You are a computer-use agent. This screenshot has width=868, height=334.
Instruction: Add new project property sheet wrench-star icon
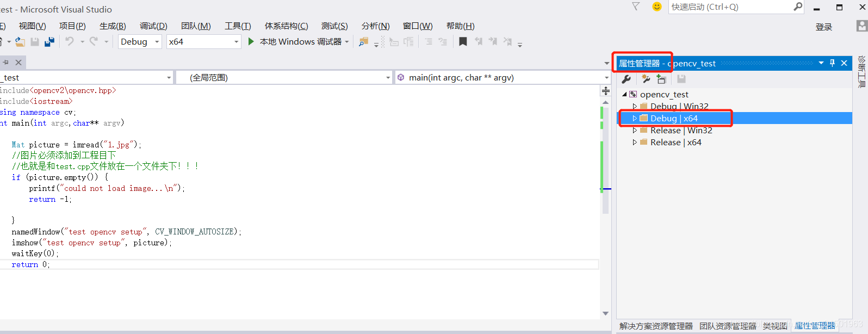[x=646, y=79]
